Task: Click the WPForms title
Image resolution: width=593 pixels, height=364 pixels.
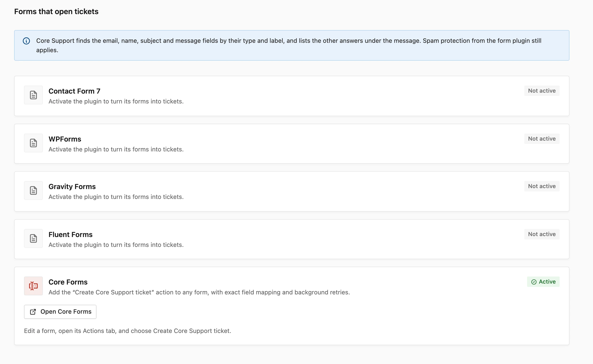Action: [x=65, y=139]
